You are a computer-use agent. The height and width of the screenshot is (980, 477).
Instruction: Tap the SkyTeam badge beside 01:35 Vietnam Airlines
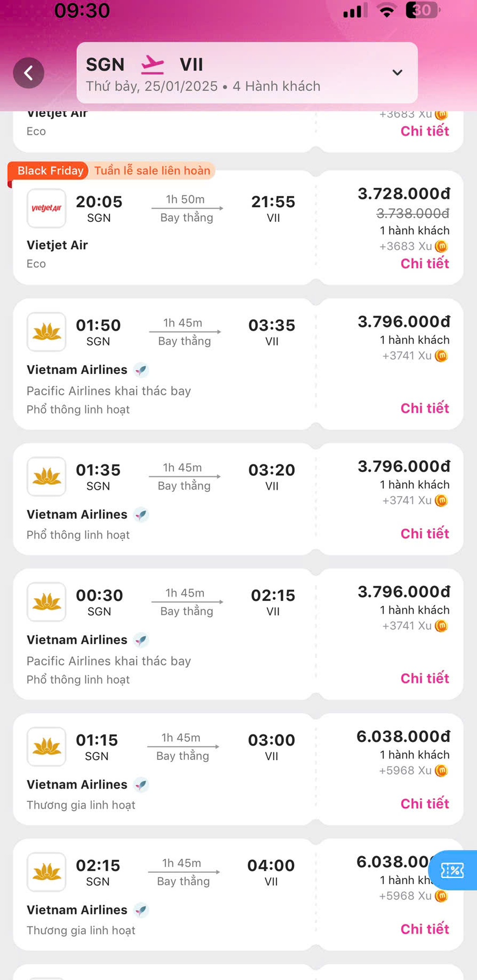141,515
